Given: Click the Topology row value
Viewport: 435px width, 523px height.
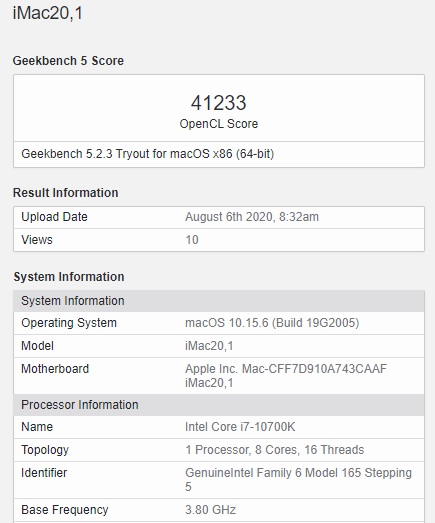Looking at the screenshot, I should [275, 450].
